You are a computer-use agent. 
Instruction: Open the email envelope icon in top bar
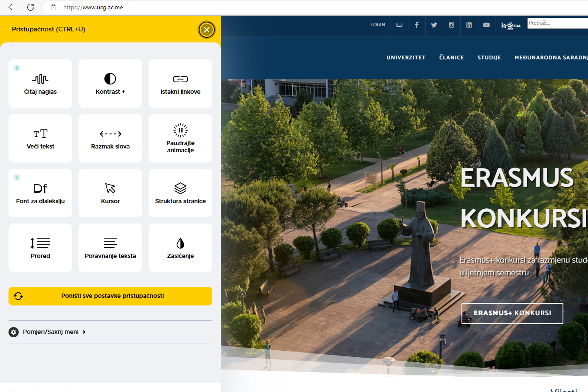[x=399, y=25]
